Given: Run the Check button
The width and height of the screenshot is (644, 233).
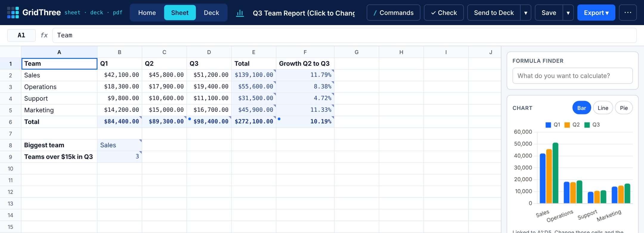Looking at the screenshot, I should click(444, 13).
